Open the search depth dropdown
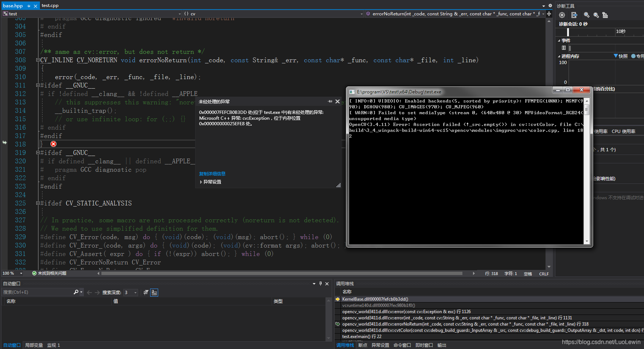This screenshot has width=644, height=349. [135, 293]
